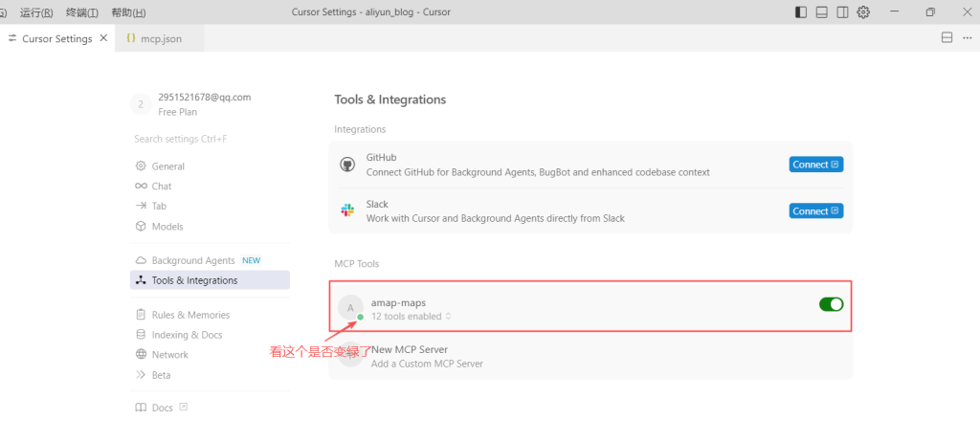Disable the amap-maps MCP server toggle
Screen dimensions: 980x442
click(831, 304)
